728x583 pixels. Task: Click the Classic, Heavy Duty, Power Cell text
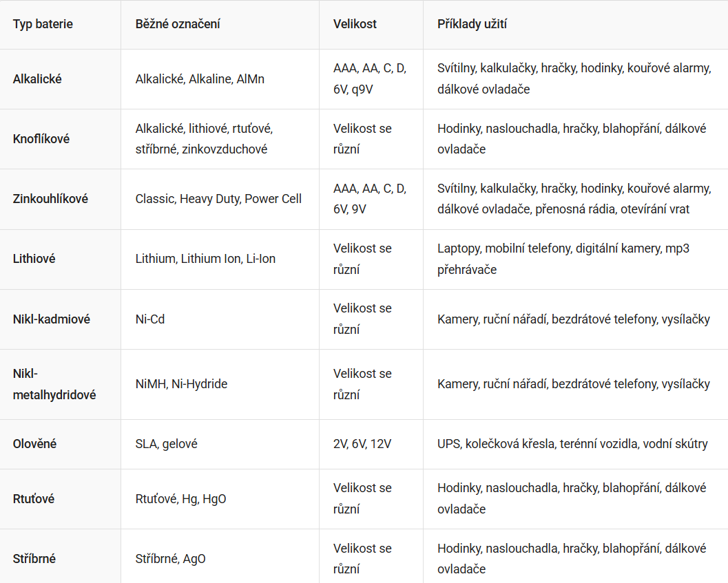218,199
